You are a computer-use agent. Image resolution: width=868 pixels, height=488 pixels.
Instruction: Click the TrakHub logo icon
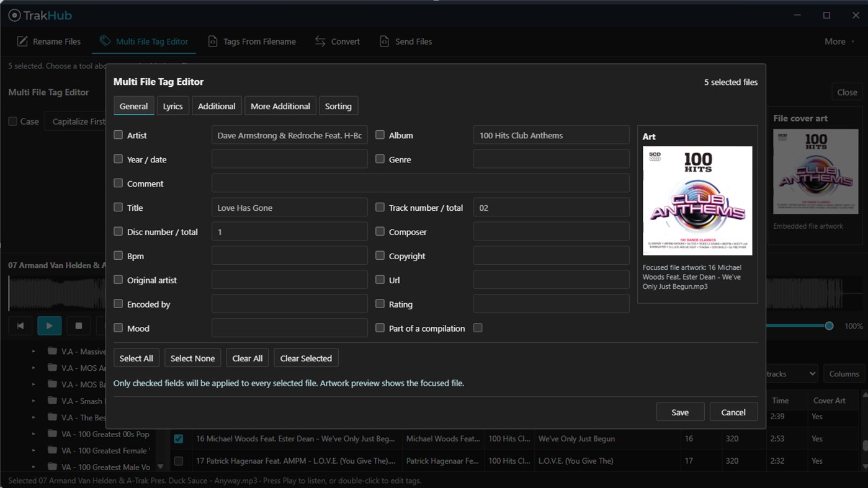click(x=14, y=15)
